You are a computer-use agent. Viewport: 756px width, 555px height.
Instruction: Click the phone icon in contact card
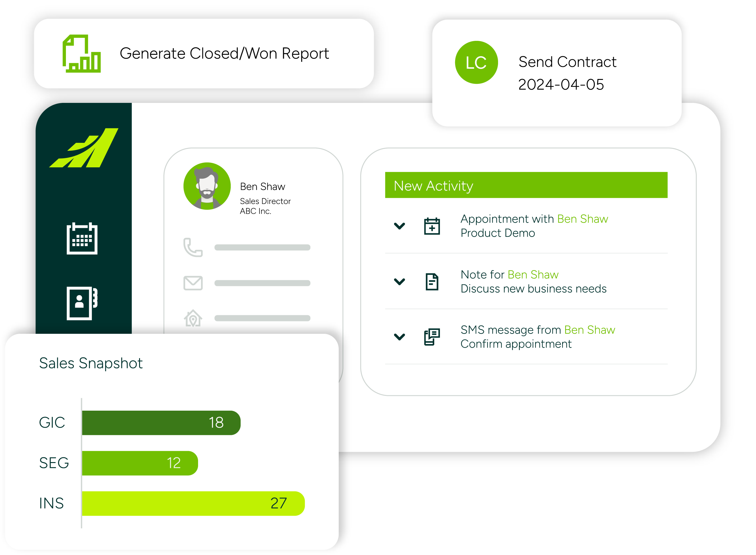tap(193, 247)
